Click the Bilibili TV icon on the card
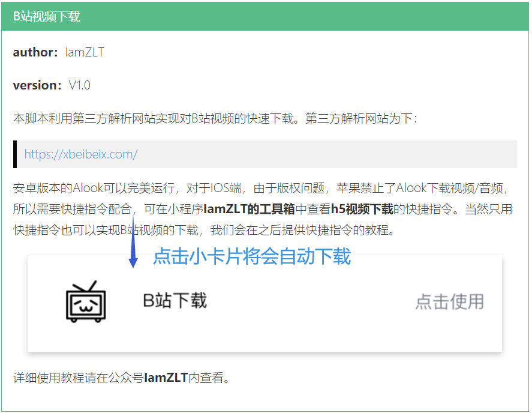 click(86, 301)
